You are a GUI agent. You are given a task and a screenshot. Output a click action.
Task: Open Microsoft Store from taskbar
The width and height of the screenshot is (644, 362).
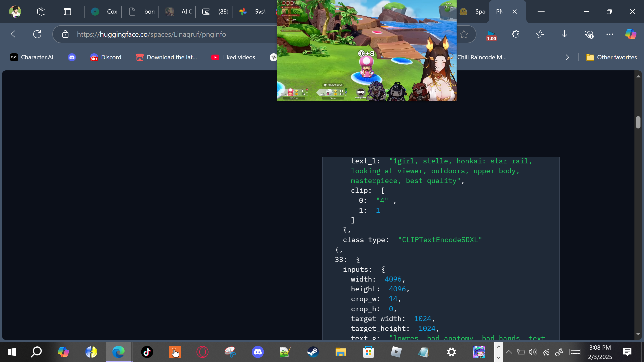pyautogui.click(x=369, y=352)
